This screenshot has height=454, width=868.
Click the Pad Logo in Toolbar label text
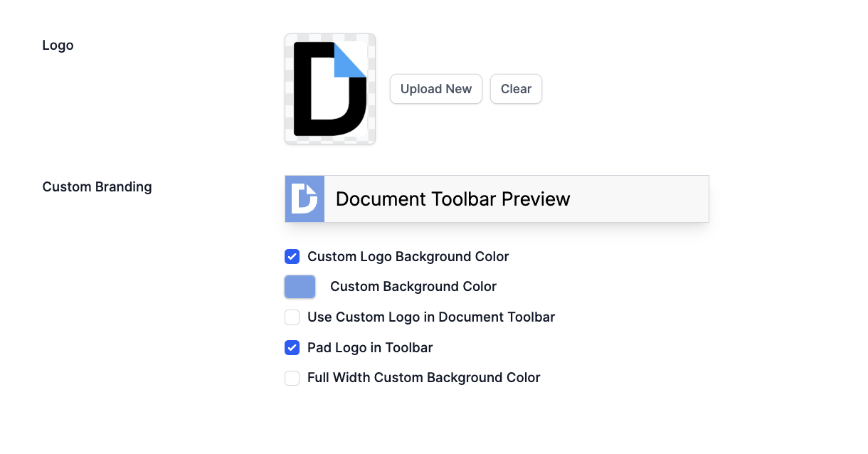pos(370,347)
